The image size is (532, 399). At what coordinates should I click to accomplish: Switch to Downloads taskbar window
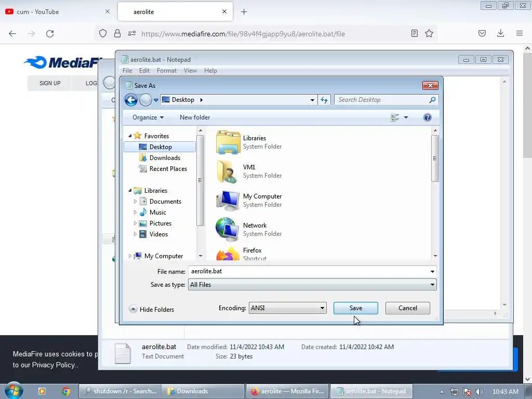(203, 391)
